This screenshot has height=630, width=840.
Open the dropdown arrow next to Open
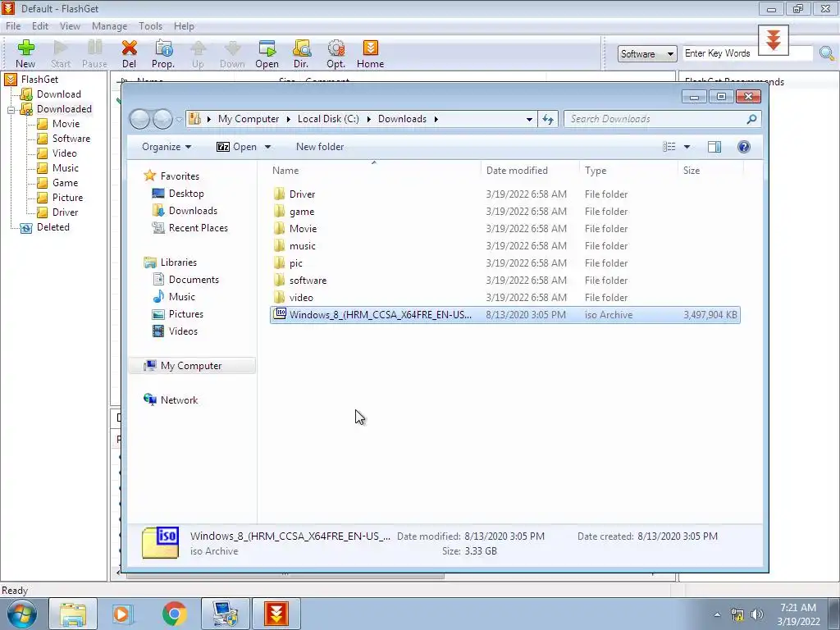268,147
